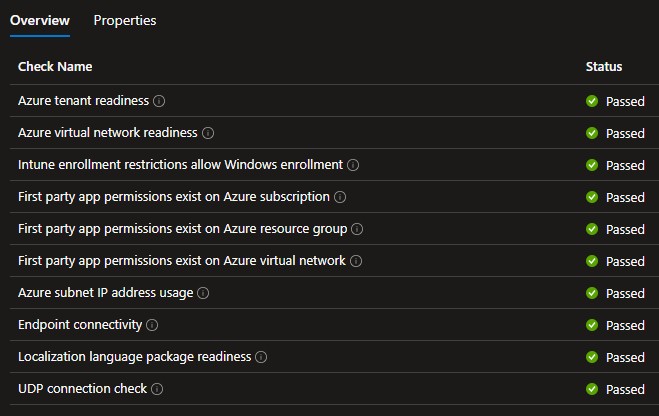Screen dimensions: 659x416
Task: Click info icon for Azure subscription permissions
Action: 340,197
